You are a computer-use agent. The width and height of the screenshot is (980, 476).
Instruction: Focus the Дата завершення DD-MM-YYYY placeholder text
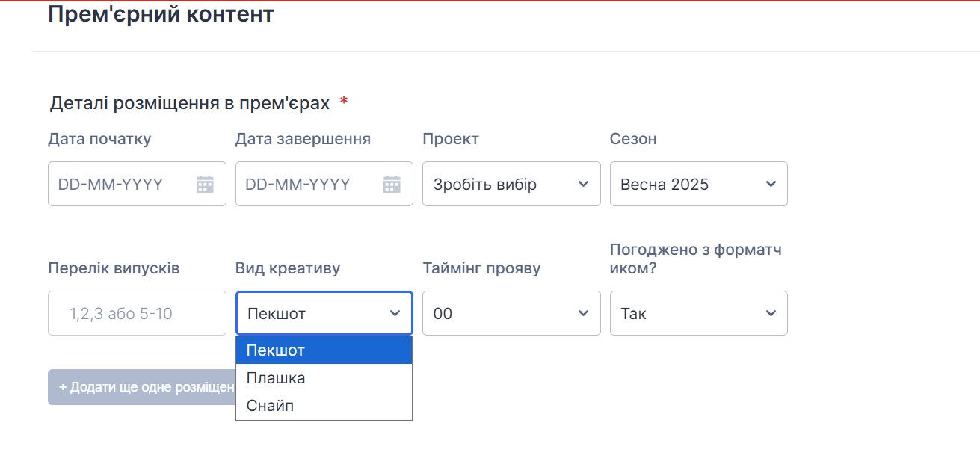point(298,185)
